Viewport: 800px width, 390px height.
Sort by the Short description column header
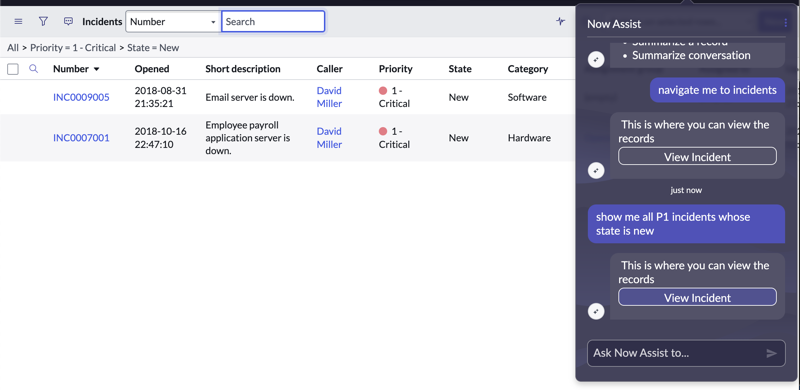click(x=243, y=69)
